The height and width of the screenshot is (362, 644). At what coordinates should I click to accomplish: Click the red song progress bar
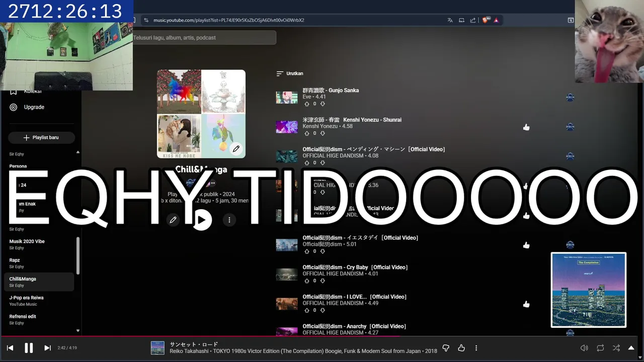[x=201, y=336]
